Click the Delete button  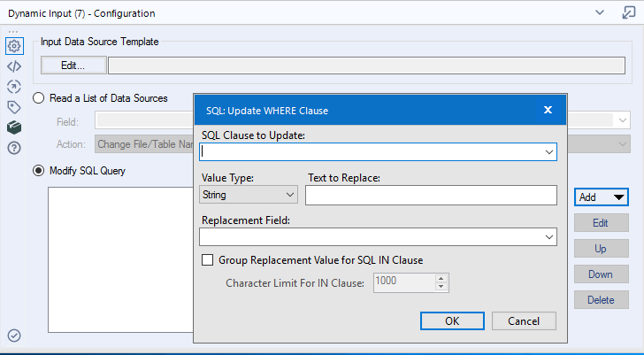(602, 300)
